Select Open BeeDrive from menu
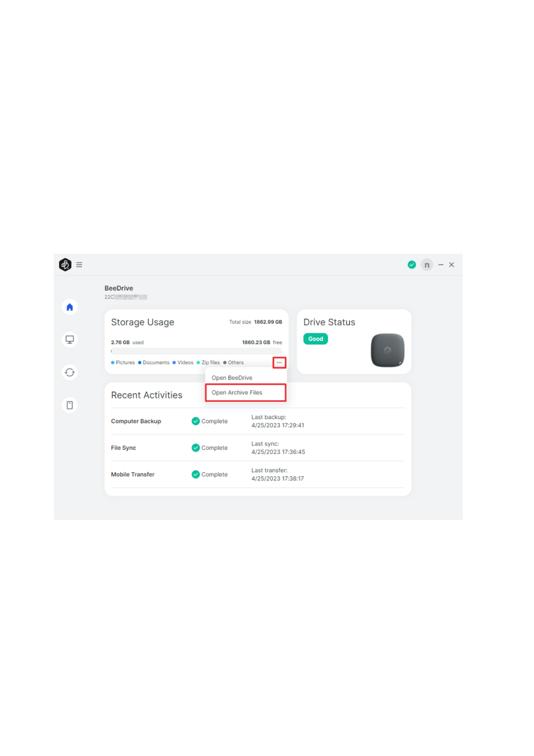 click(232, 378)
